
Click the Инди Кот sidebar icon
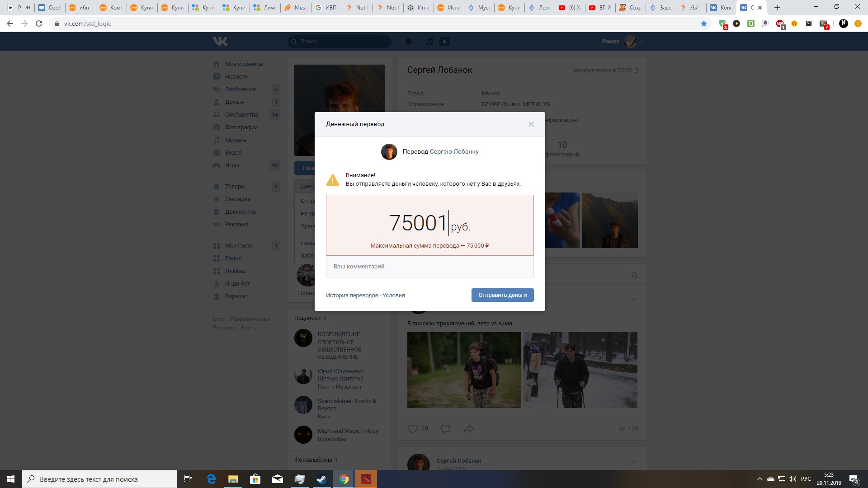tap(217, 284)
